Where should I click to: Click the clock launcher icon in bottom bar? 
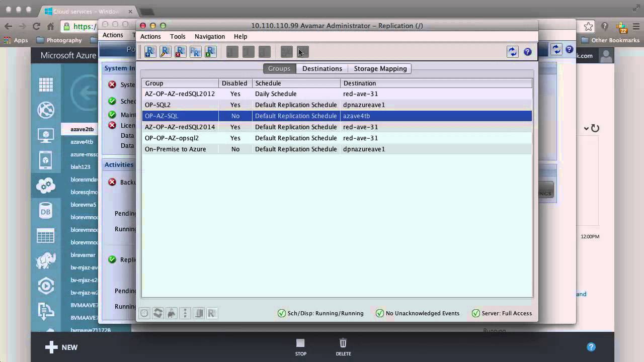click(144, 313)
